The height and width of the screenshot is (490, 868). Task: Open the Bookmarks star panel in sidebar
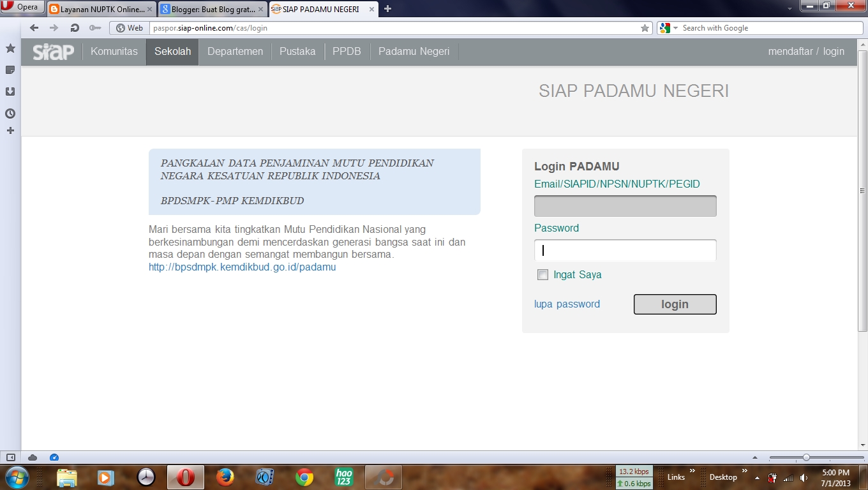pos(10,48)
